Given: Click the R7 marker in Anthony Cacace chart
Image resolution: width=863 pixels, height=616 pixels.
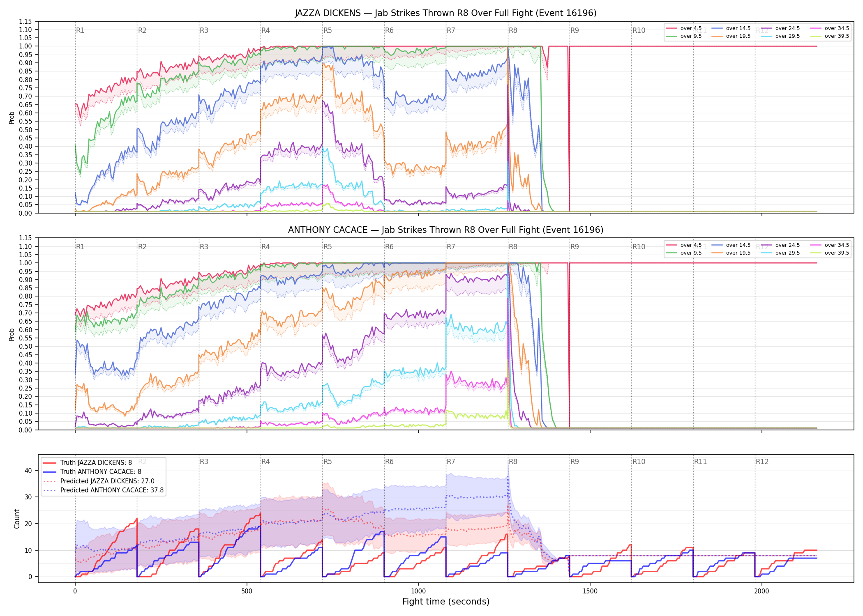Looking at the screenshot, I should [451, 247].
